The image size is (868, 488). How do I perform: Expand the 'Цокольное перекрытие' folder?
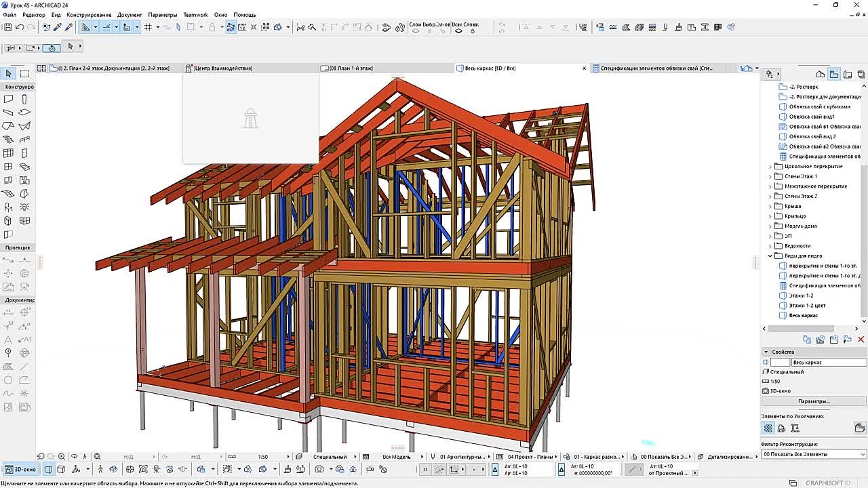pos(770,166)
